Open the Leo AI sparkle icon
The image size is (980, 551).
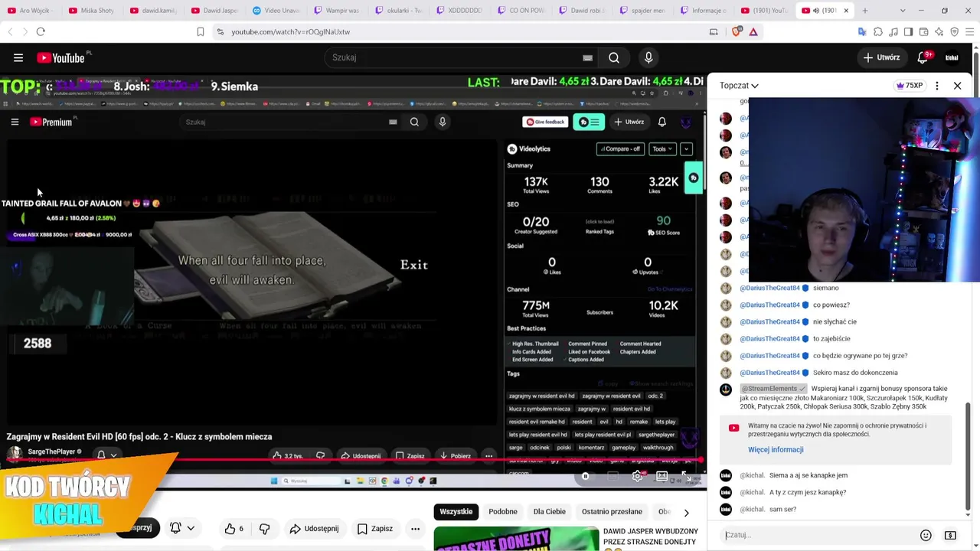coord(939,31)
